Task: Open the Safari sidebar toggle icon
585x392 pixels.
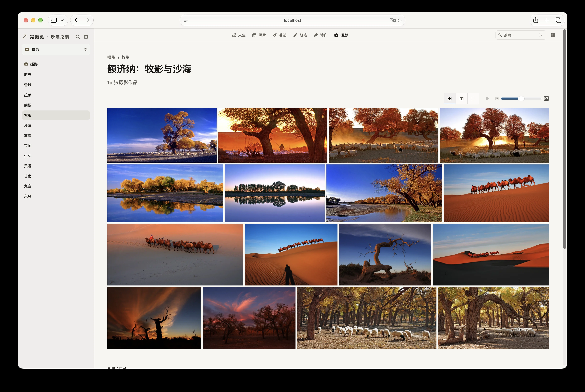Action: pos(54,20)
